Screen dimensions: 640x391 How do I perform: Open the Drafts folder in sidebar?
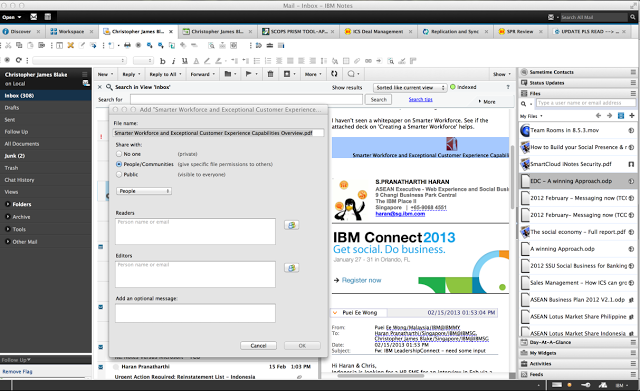point(12,108)
